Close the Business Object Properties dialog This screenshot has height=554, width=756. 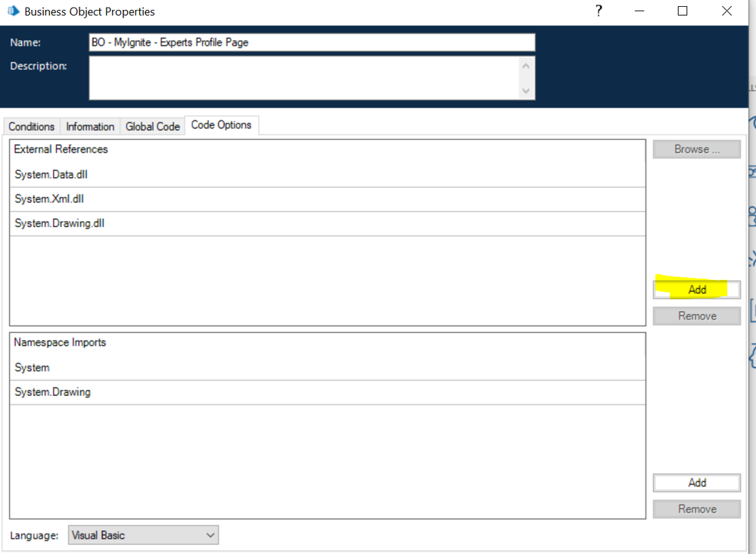(726, 11)
